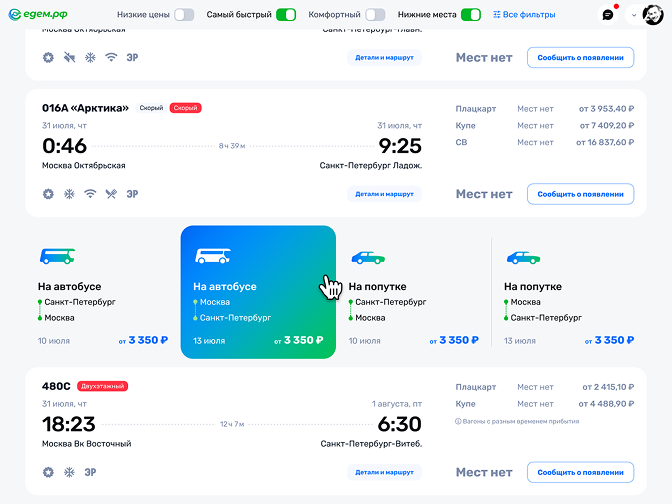Click the restaurant icon on train 016A
This screenshot has width=672, height=504.
click(x=111, y=194)
